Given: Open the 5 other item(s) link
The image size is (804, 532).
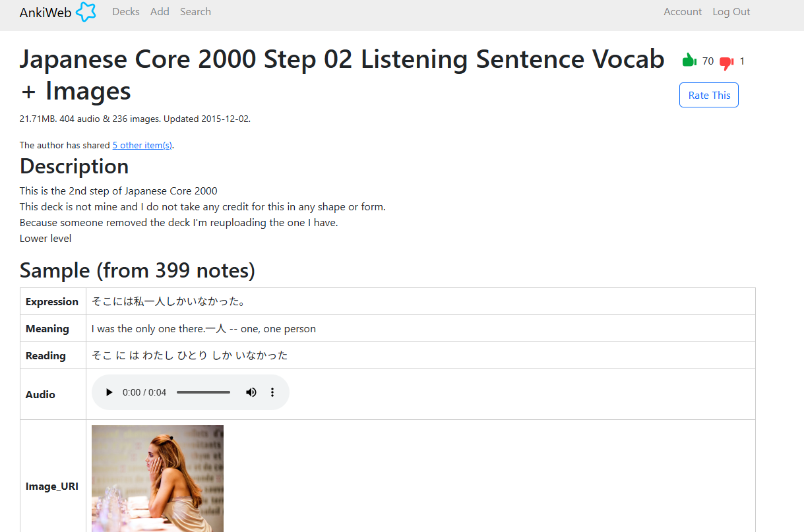Looking at the screenshot, I should pyautogui.click(x=142, y=145).
